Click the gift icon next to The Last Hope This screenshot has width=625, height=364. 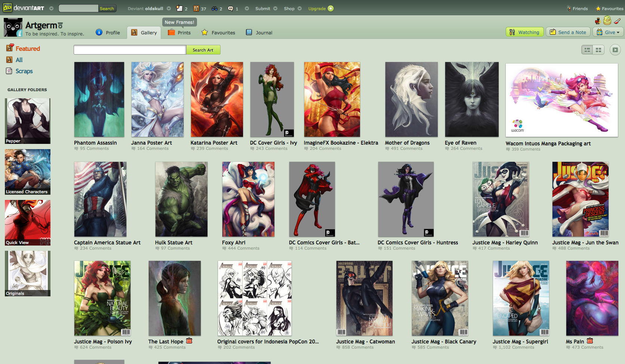coord(189,340)
